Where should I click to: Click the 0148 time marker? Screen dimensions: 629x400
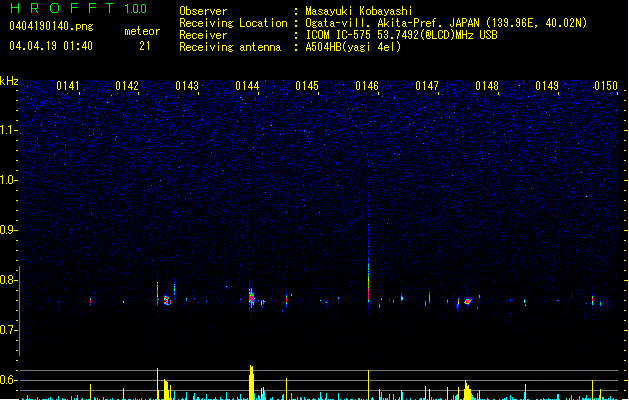[x=487, y=86]
